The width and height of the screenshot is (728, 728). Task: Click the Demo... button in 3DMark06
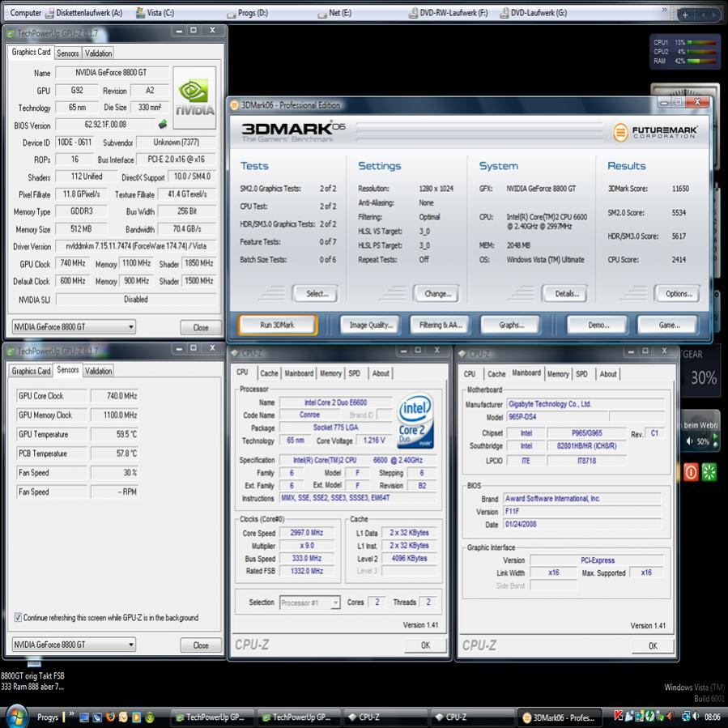tap(598, 325)
